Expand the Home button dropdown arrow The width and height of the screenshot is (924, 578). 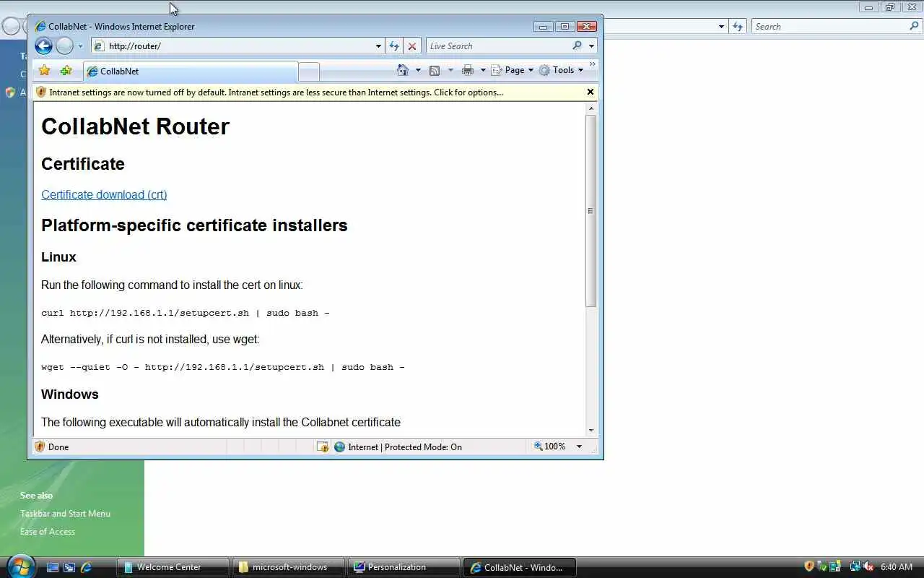point(418,70)
